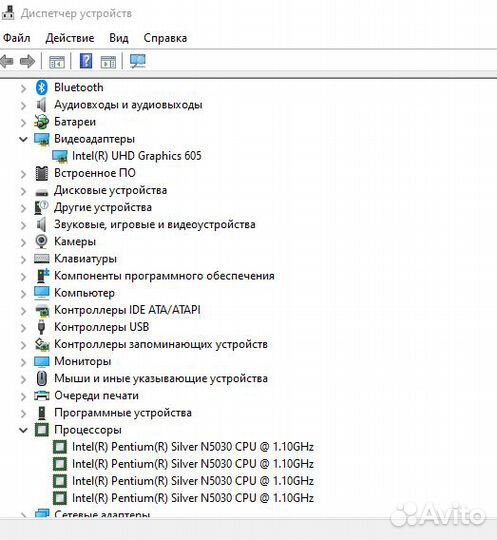The width and height of the screenshot is (497, 540).
Task: Click the webcam icon beside Камеры
Action: 41,241
